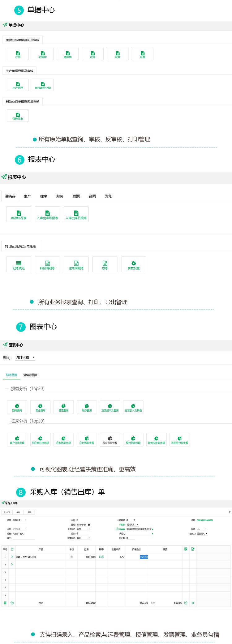Open the 科目明细账 ledger icon
The width and height of the screenshot is (232, 644).
(x=47, y=265)
